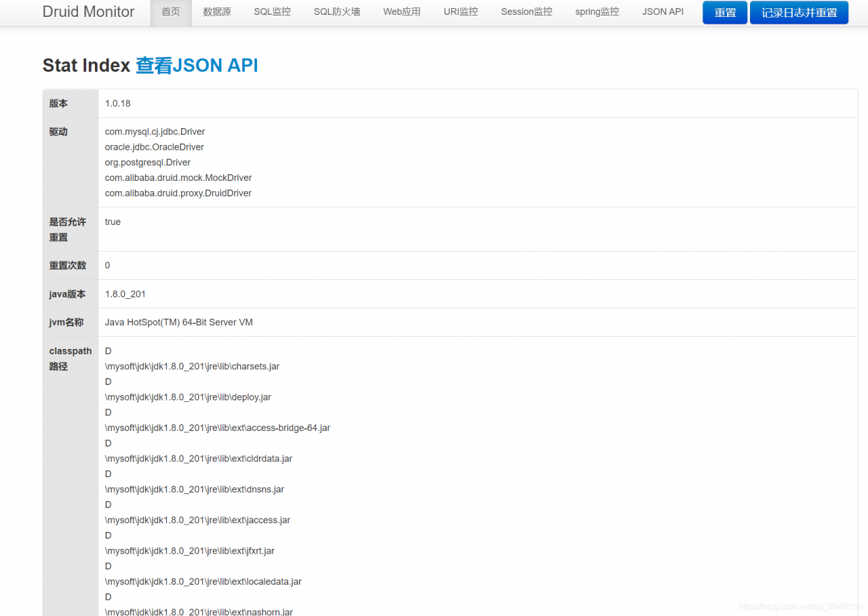This screenshot has width=868, height=616.
Task: Click the 是否允许重置 row label
Action: tap(68, 230)
